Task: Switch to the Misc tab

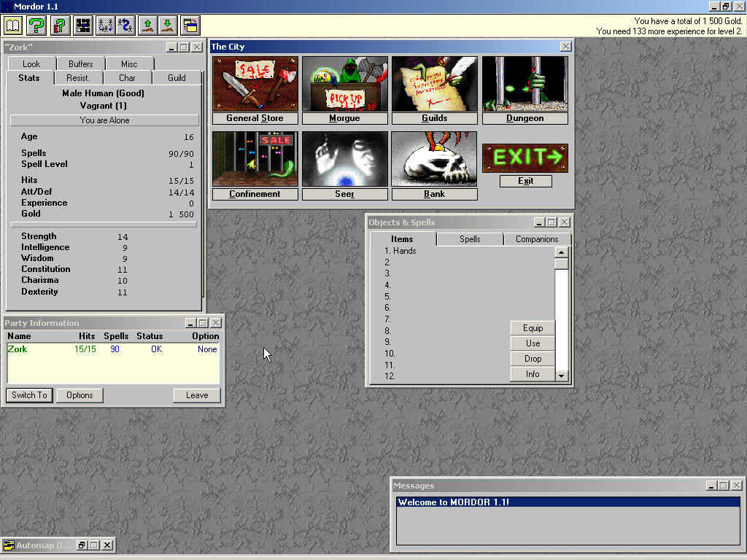Action: click(129, 64)
